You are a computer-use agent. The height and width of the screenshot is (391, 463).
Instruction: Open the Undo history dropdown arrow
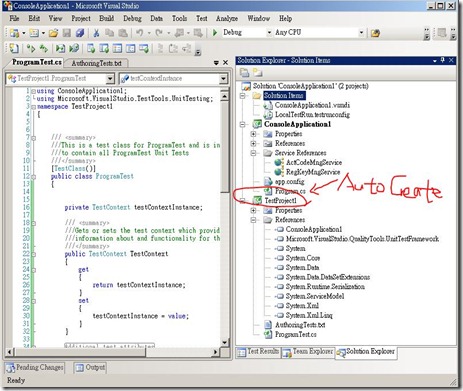click(x=149, y=33)
